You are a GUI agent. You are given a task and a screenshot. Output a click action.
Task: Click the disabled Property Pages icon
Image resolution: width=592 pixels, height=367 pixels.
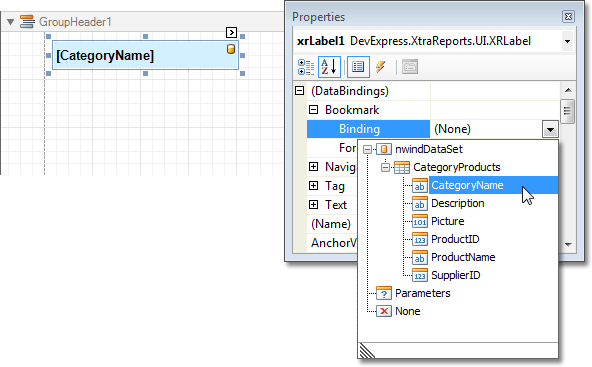tap(410, 67)
